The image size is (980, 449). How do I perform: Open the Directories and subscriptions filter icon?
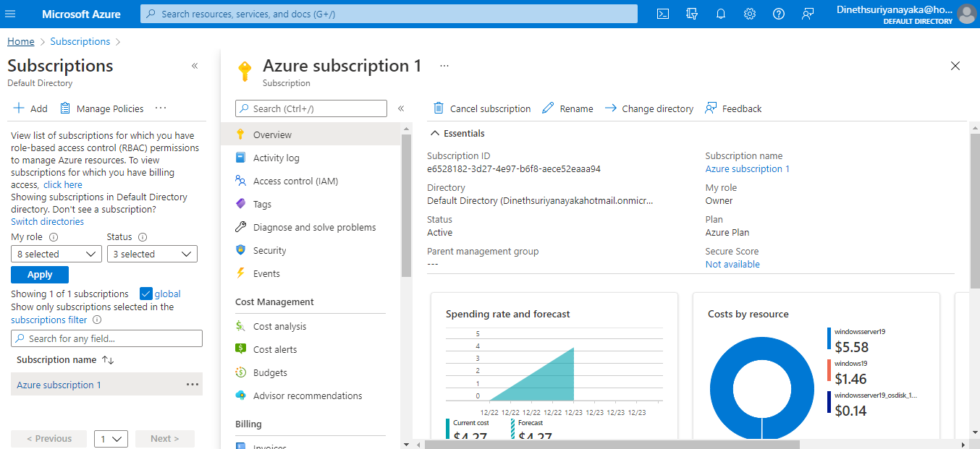pyautogui.click(x=691, y=14)
